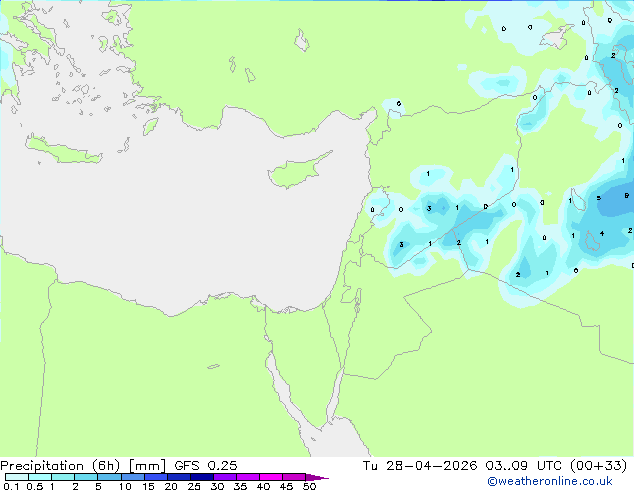634x490 pixels.
Task: Click the 1–2 mm legend swatch
Action: click(63, 477)
